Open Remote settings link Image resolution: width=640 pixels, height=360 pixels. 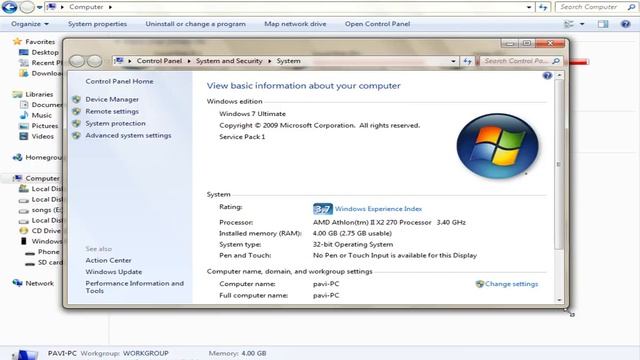pos(112,111)
